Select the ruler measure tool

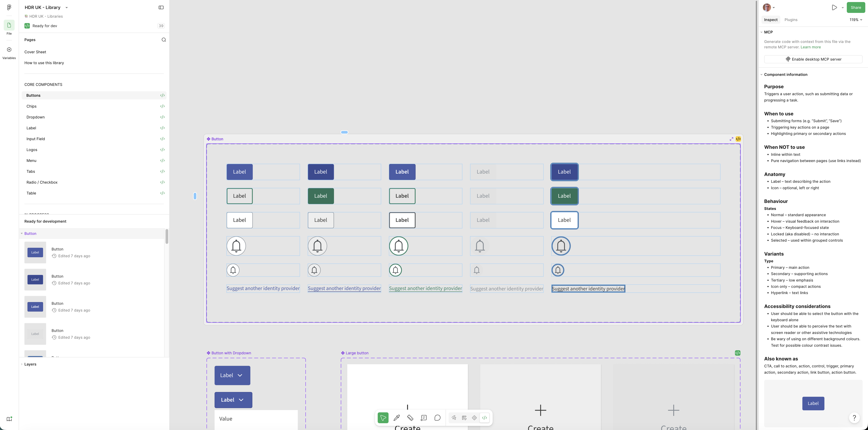tap(410, 418)
